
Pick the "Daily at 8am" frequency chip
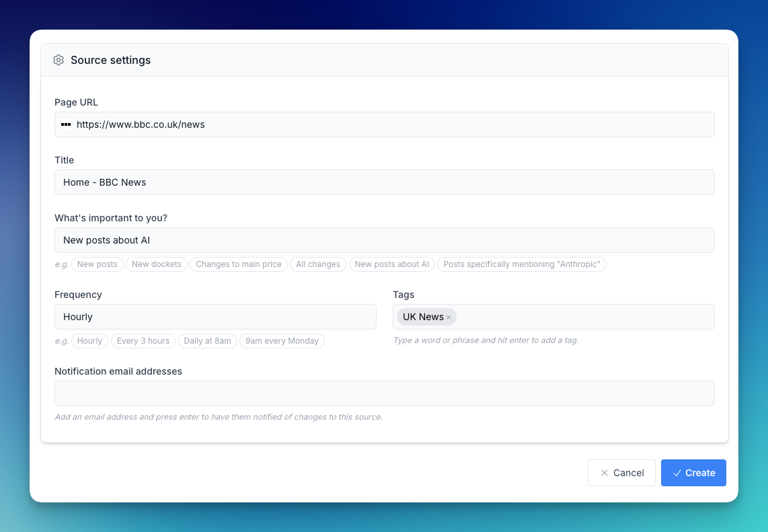(x=207, y=341)
